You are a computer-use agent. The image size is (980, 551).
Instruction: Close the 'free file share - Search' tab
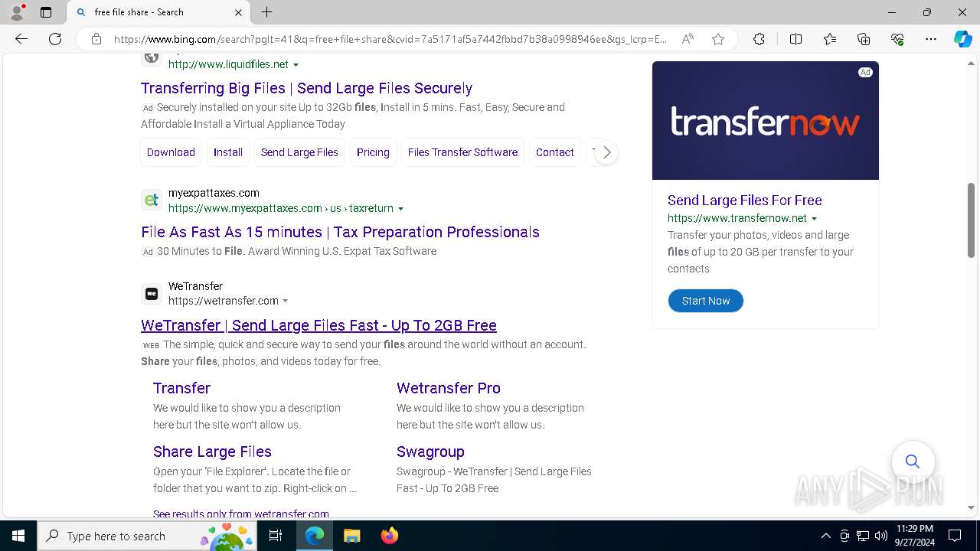pos(238,12)
